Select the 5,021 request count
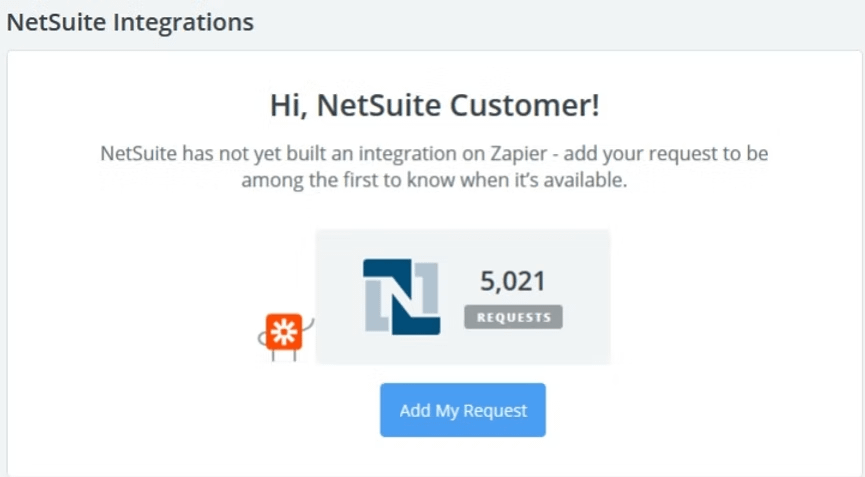This screenshot has width=865, height=477. pos(513,282)
